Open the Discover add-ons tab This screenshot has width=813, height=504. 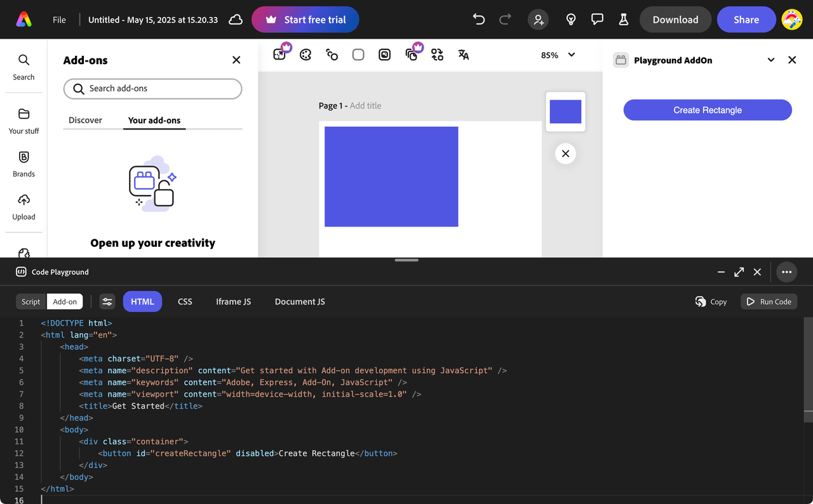(85, 120)
